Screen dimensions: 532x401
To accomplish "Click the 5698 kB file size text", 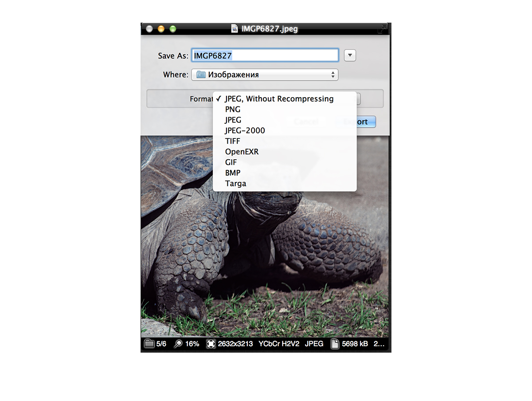I will (355, 344).
